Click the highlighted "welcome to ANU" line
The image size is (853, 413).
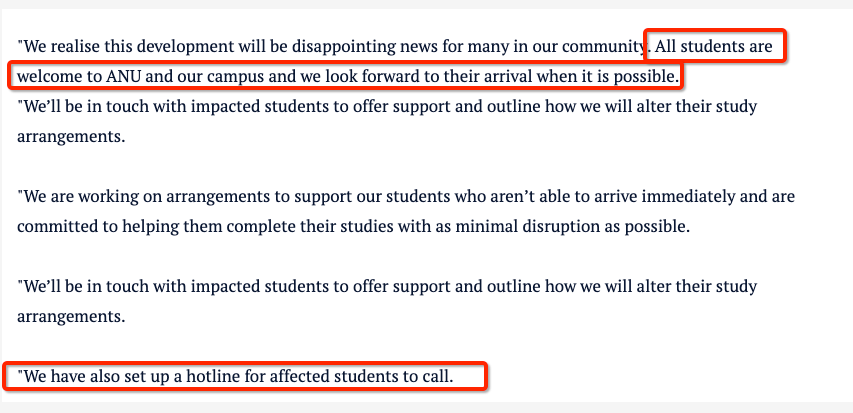pos(75,76)
